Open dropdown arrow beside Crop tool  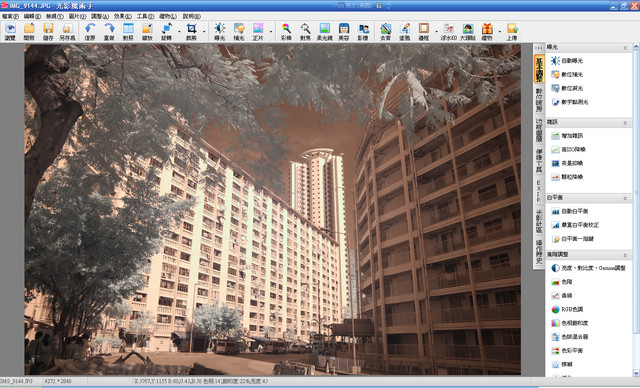point(204,31)
